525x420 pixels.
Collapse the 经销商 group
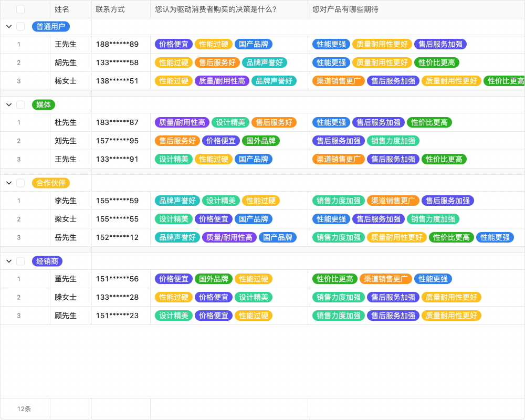tap(8, 260)
